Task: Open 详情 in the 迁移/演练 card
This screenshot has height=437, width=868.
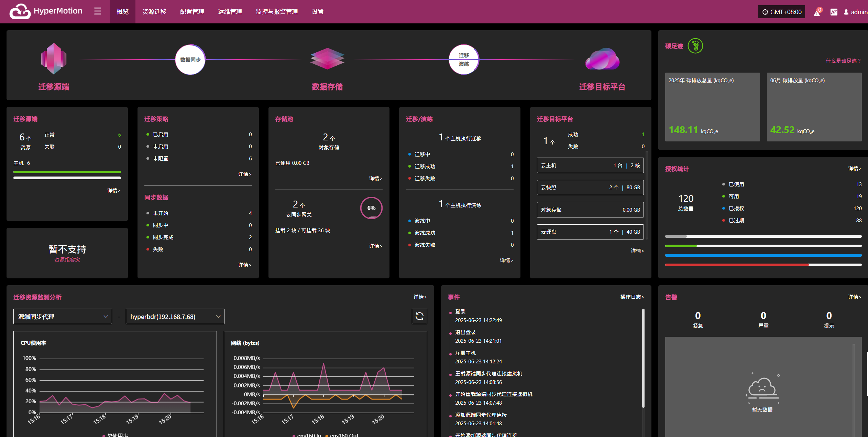Action: coord(507,260)
